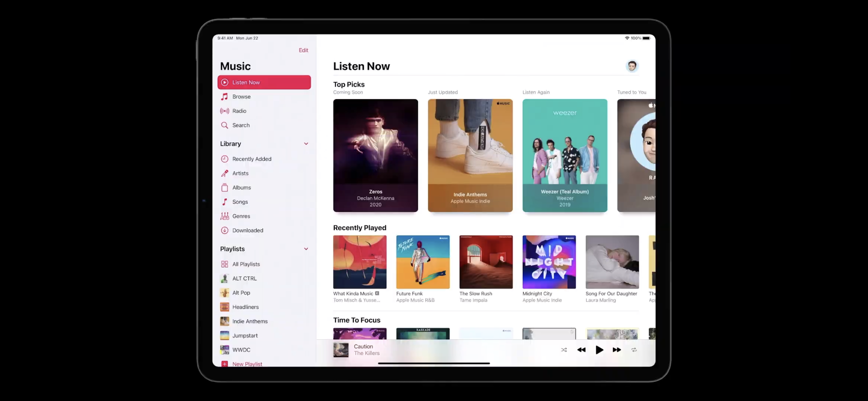Open the Caution now playing mini player
This screenshot has height=401, width=868.
click(x=367, y=350)
